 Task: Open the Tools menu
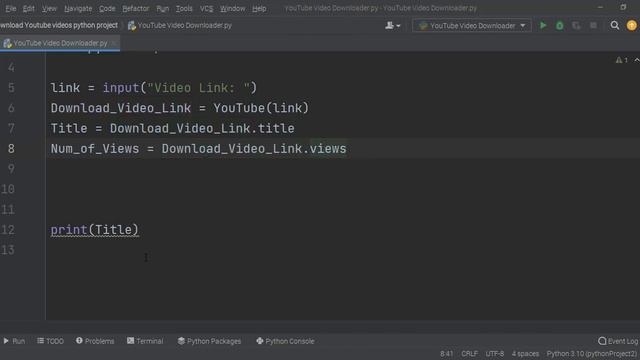click(x=184, y=9)
